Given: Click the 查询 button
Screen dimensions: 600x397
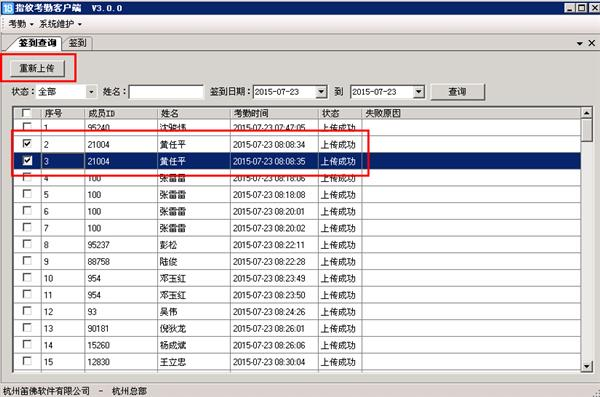Looking at the screenshot, I should click(457, 92).
